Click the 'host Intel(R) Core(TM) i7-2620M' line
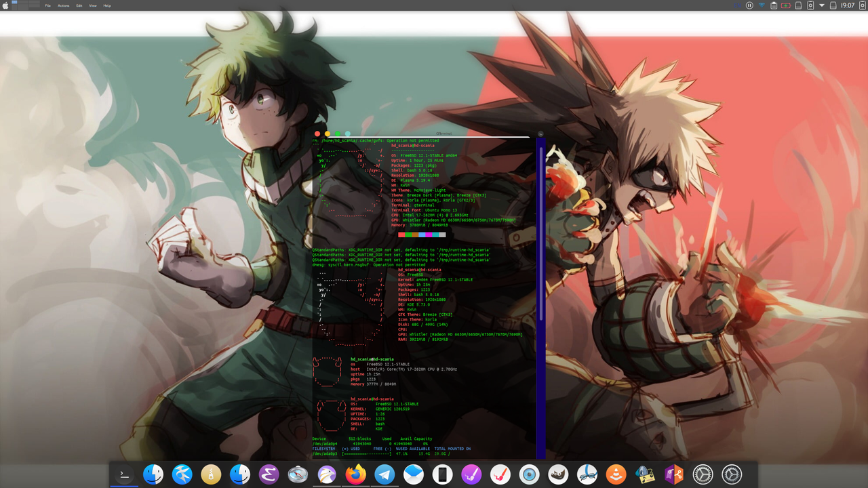This screenshot has height=488, width=868. click(x=403, y=369)
